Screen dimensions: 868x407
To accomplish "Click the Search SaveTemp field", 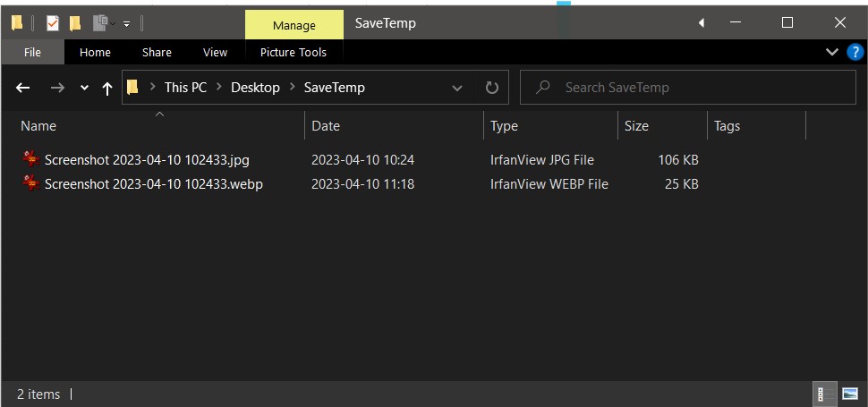I will (x=680, y=88).
